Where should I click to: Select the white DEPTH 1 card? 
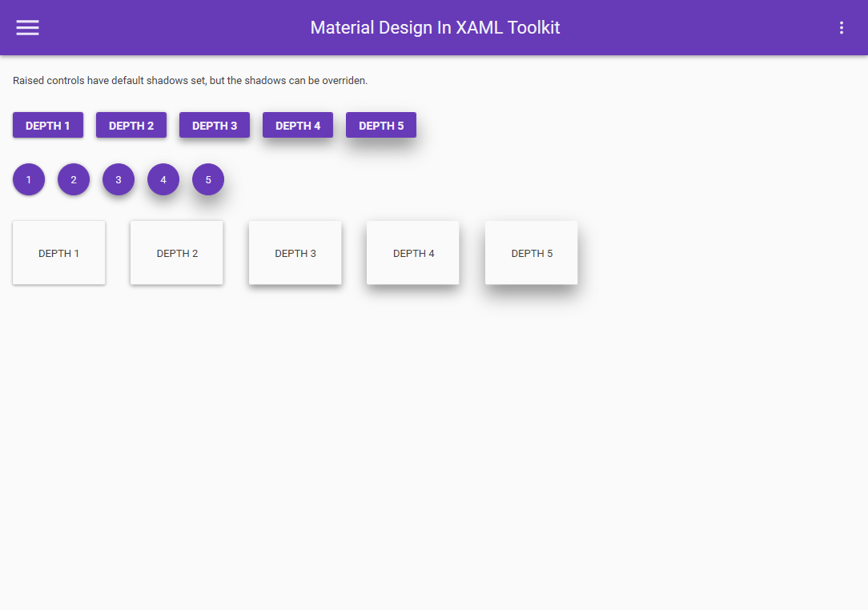pyautogui.click(x=58, y=253)
